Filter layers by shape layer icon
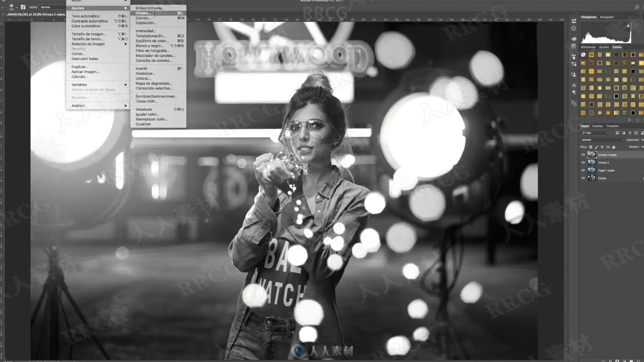 (636, 133)
